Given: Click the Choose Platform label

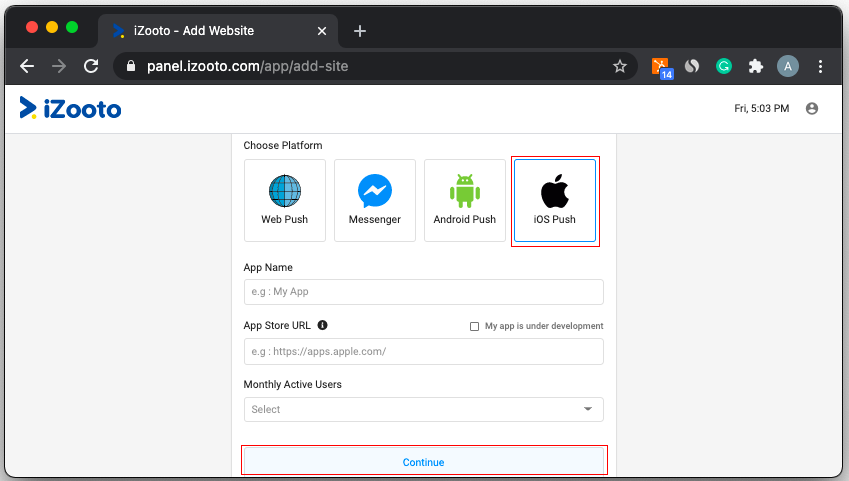Looking at the screenshot, I should click(x=283, y=145).
